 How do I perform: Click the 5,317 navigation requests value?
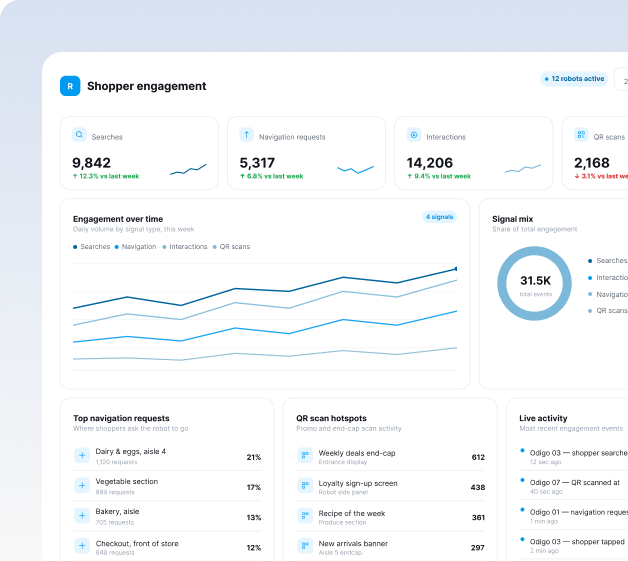click(257, 163)
